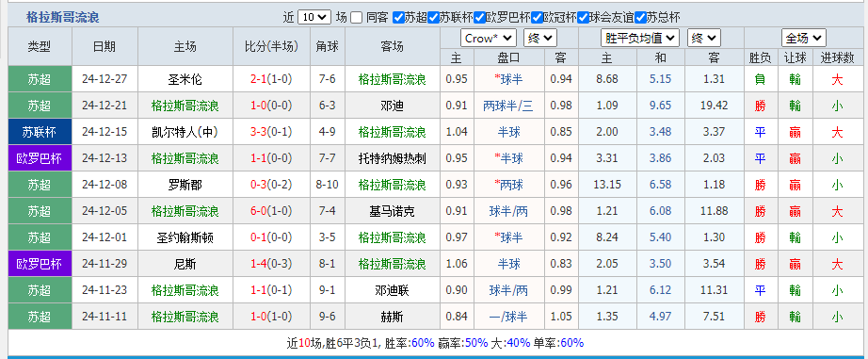Open the 2-1 score of the 24-12-27 match
Image resolution: width=868 pixels, height=359 pixels.
pos(258,79)
